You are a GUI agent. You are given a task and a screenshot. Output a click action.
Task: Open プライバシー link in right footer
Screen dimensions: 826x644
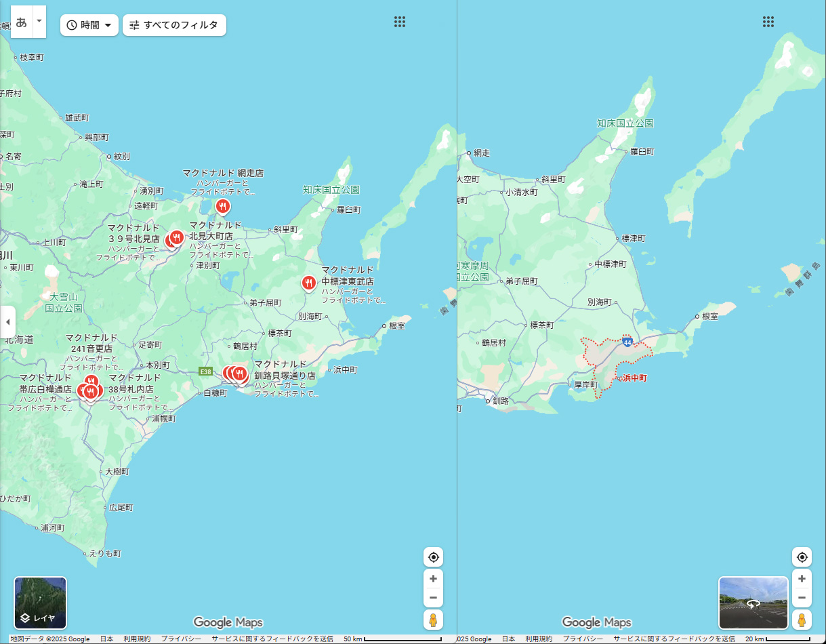click(x=583, y=639)
